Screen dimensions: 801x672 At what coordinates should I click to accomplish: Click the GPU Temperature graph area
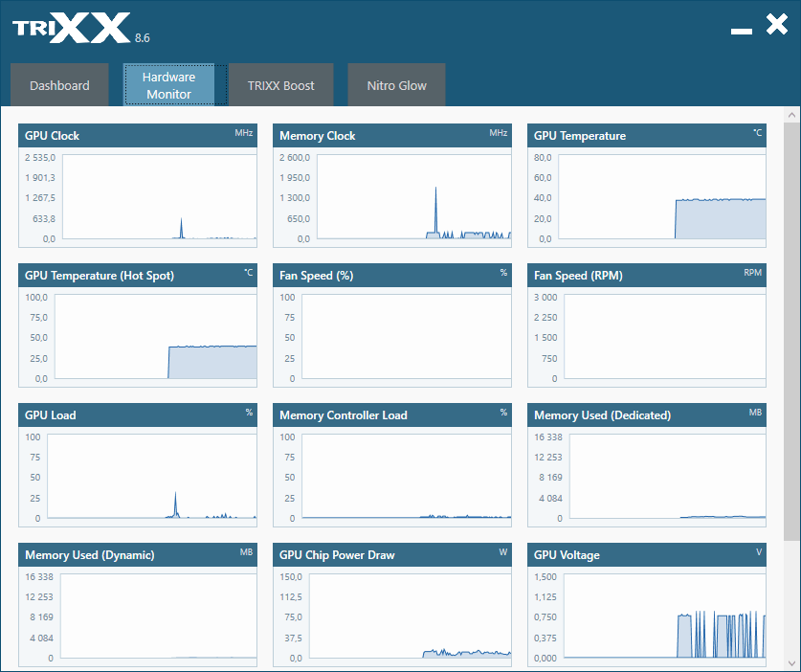pos(662,197)
